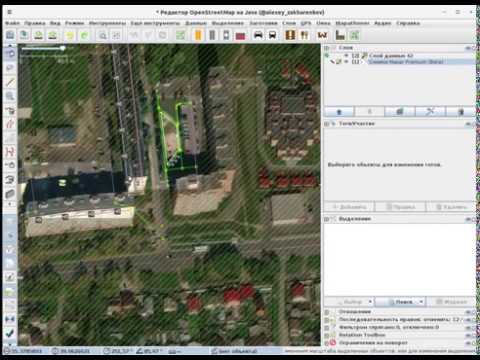
Task: Click the Добавить tag button
Action: tap(349, 207)
